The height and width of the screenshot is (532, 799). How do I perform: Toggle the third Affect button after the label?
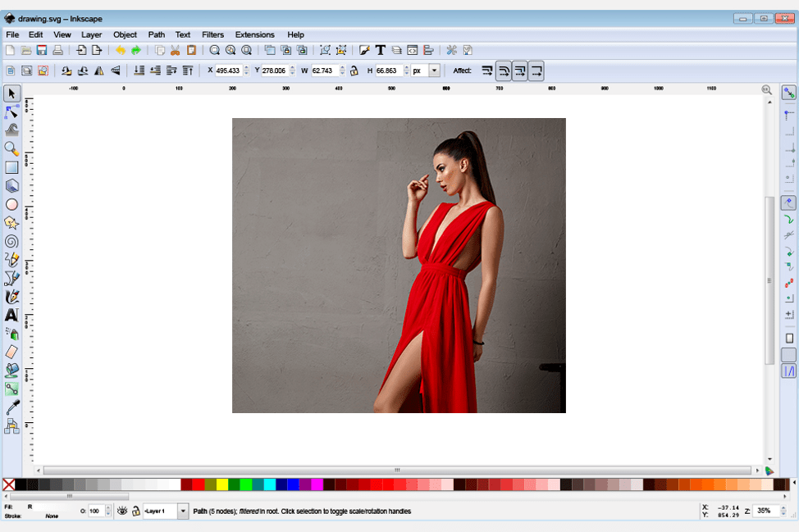point(520,70)
